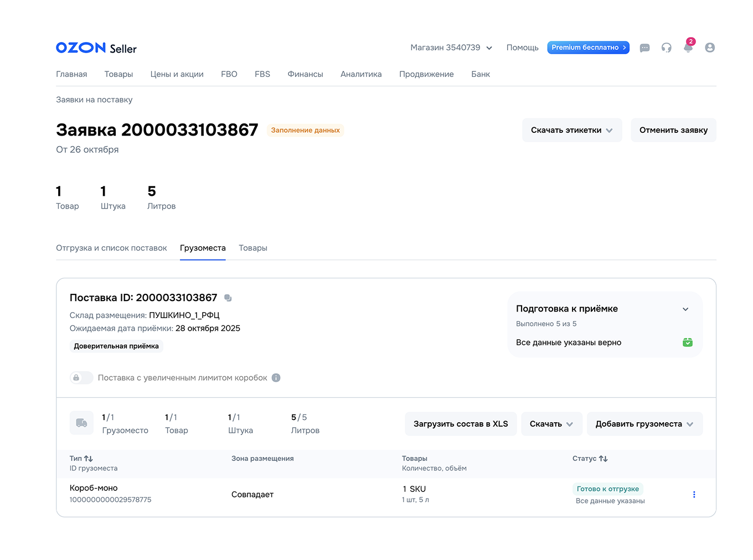
Task: Select the cargo truck icon in summary row
Action: [x=81, y=423]
